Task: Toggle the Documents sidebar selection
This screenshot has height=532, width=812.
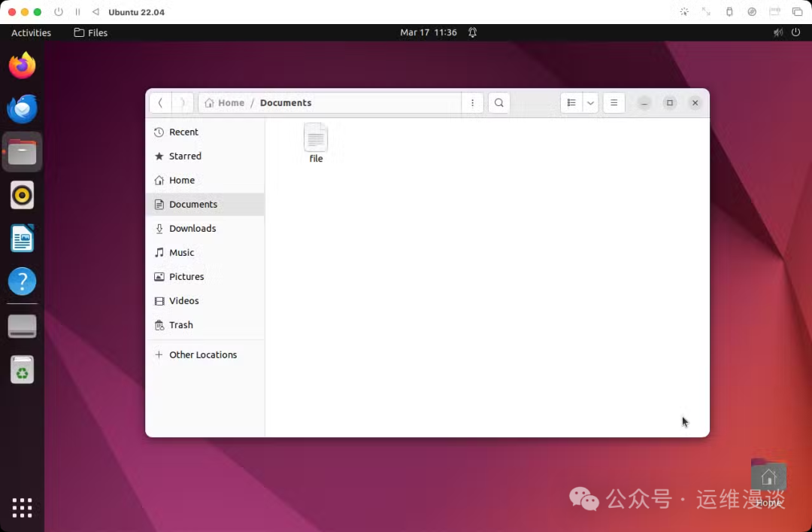Action: [x=193, y=204]
